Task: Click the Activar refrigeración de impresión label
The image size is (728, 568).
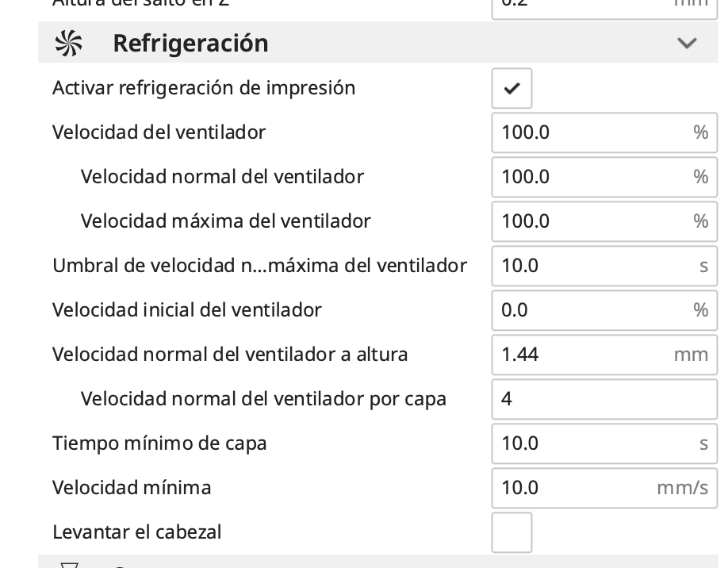Action: pyautogui.click(x=204, y=88)
